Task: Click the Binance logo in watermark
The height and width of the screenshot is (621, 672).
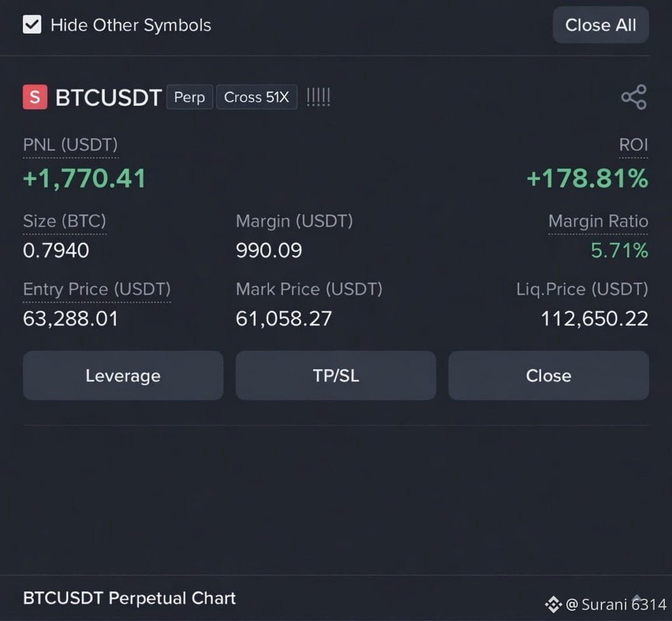Action: pos(553,604)
